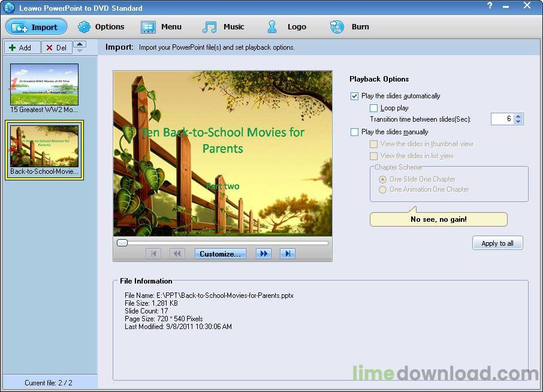
Task: Advance preview with double-arrow forward button
Action: 263,253
